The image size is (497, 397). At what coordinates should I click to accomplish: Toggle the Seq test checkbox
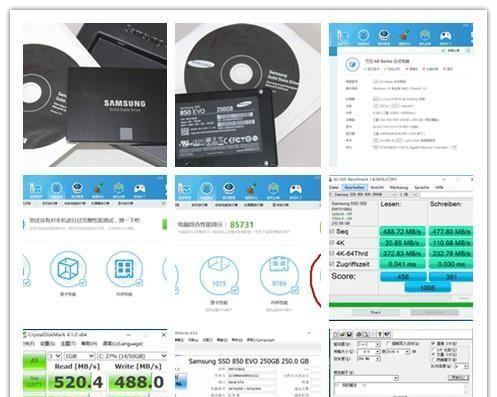[x=332, y=231]
